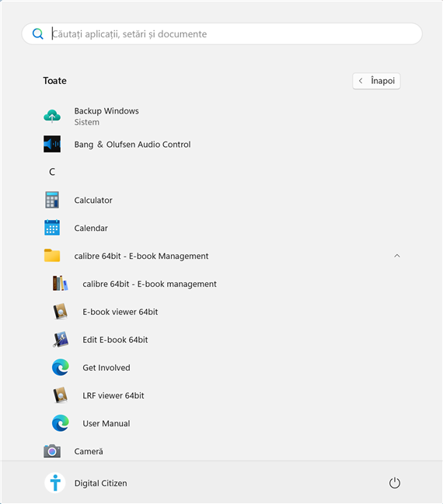Image resolution: width=443 pixels, height=504 pixels.
Task: Open the Backup Windows cloud icon
Action: pos(52,116)
